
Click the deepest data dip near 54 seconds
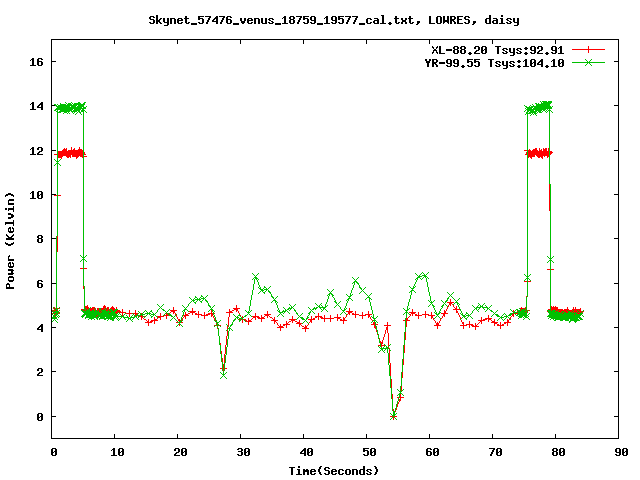[393, 416]
